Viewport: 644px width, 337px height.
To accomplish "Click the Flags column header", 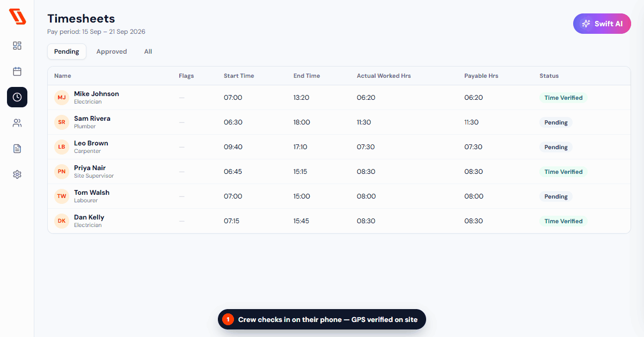I will pyautogui.click(x=186, y=76).
